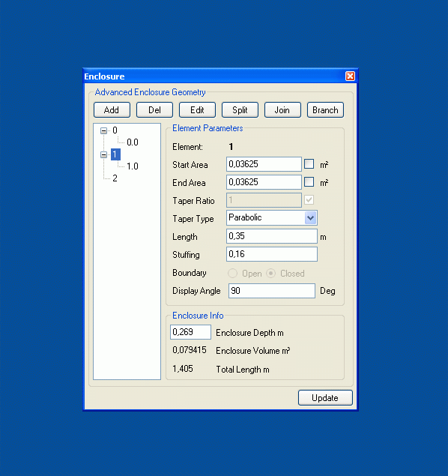Click the Add button

click(x=112, y=110)
